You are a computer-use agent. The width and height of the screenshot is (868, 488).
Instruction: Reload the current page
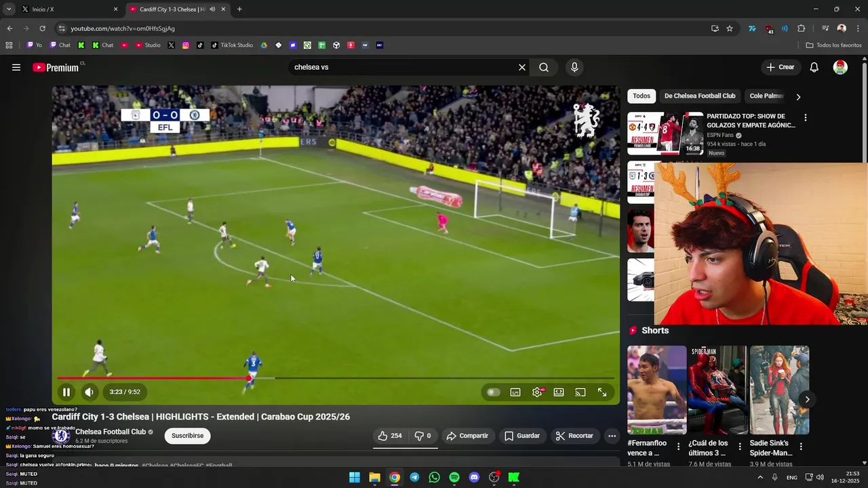[42, 28]
